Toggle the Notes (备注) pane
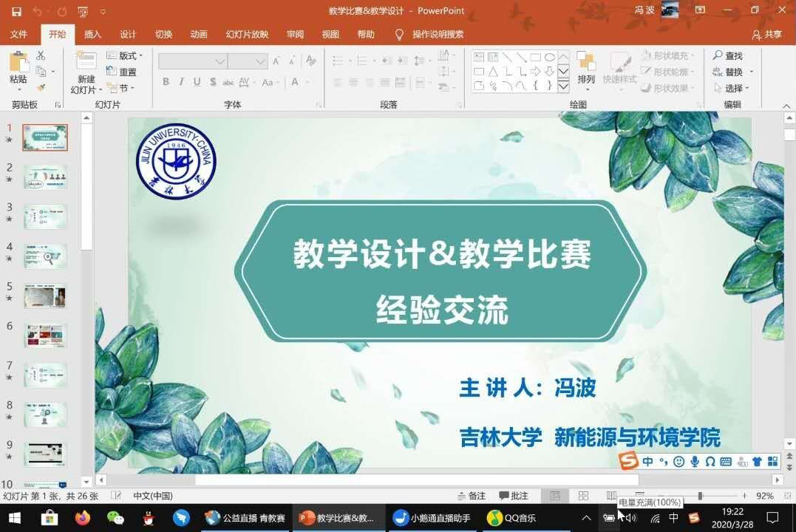 pyautogui.click(x=471, y=496)
